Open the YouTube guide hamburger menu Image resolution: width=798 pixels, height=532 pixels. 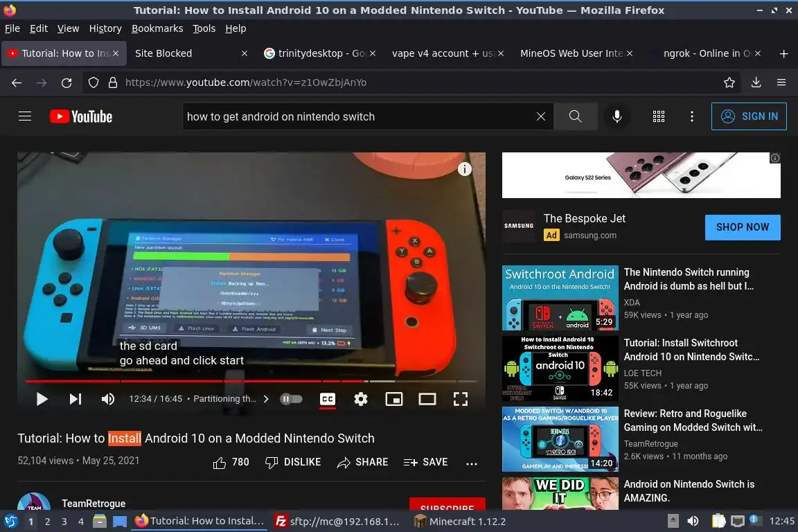coord(25,116)
